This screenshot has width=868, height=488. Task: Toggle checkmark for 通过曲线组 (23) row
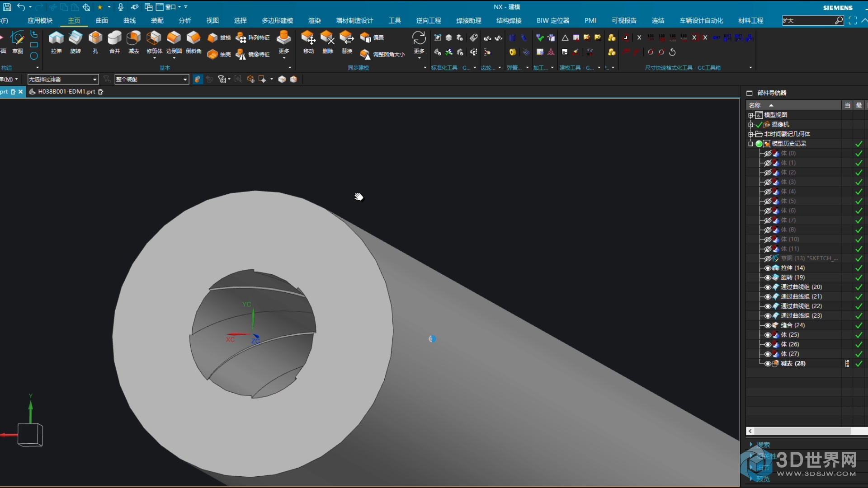point(859,316)
